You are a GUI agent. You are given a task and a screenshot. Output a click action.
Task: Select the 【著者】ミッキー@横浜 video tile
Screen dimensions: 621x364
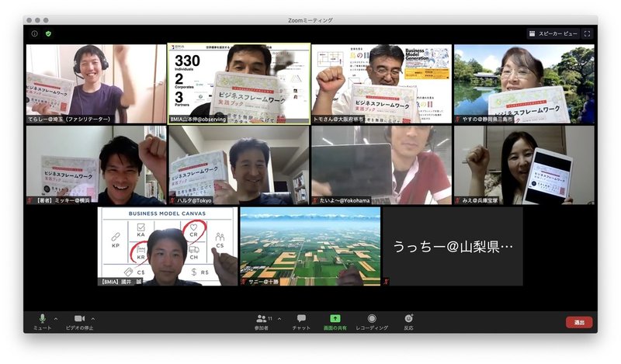[96, 165]
